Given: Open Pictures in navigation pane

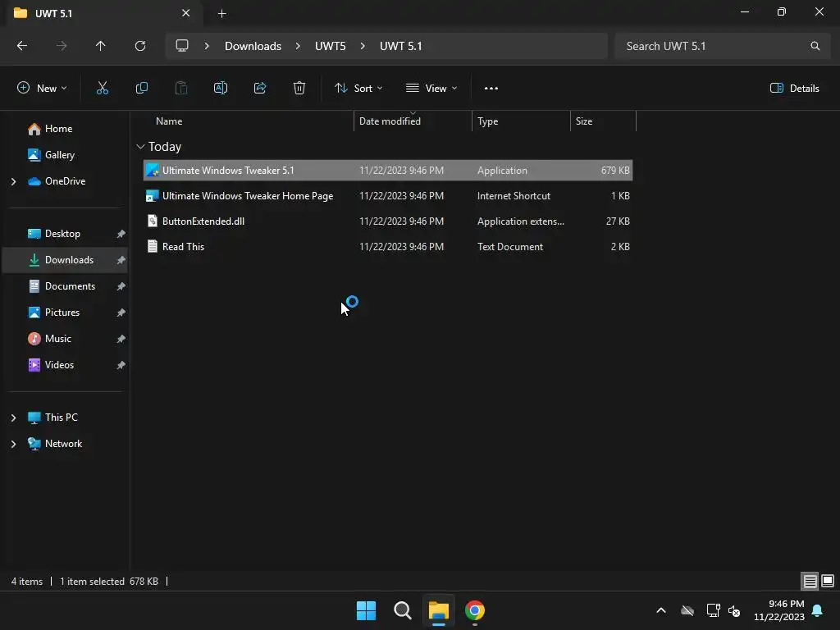Looking at the screenshot, I should [64, 313].
